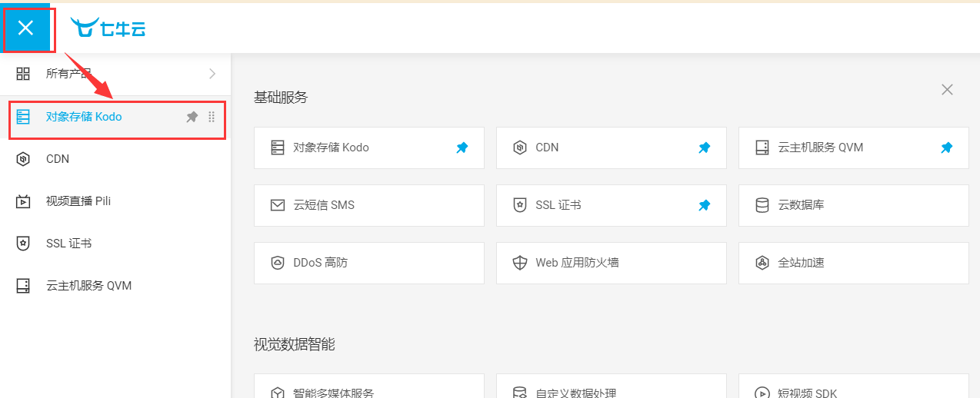Toggle pin on SSL 证书 card

coord(704,205)
